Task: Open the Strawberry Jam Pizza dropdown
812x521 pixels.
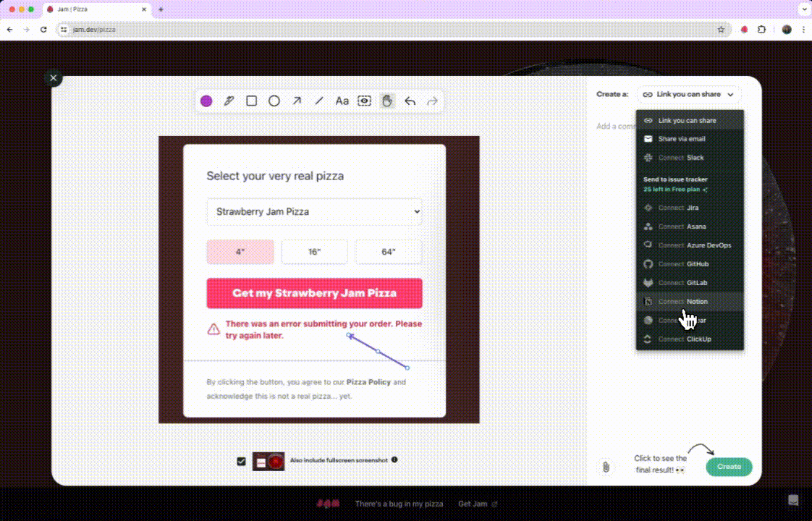Action: (314, 212)
